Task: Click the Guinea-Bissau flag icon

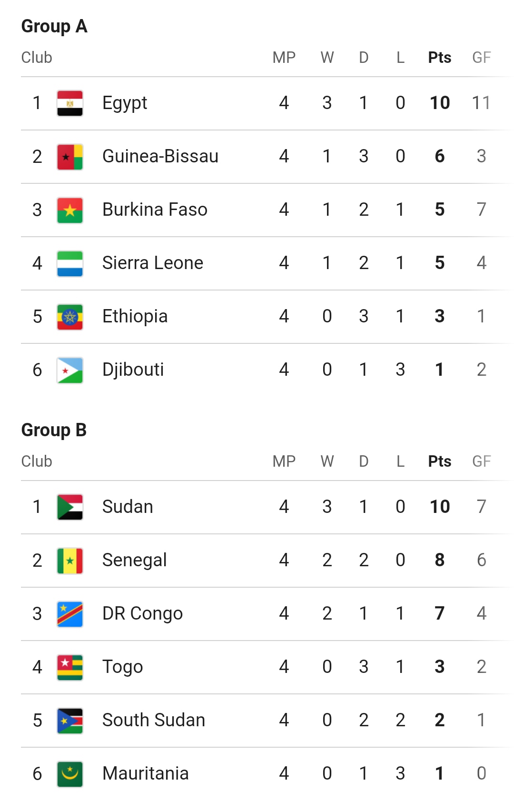Action: [70, 157]
